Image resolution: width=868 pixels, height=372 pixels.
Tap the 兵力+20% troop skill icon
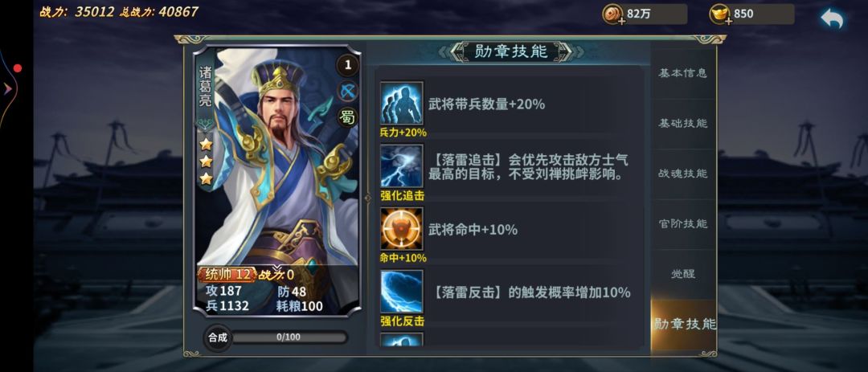point(401,103)
